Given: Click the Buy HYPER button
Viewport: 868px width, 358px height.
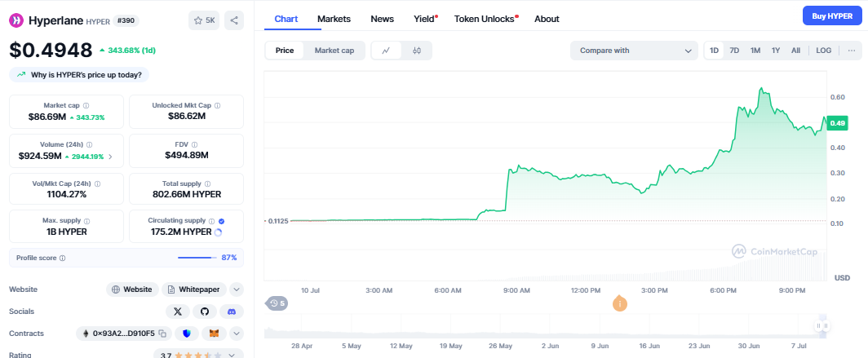Looking at the screenshot, I should [832, 16].
